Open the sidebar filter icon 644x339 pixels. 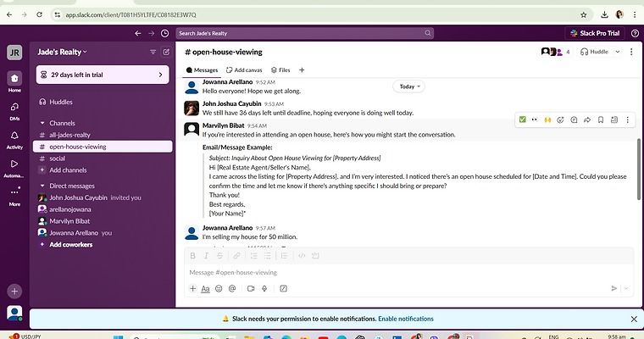click(153, 52)
